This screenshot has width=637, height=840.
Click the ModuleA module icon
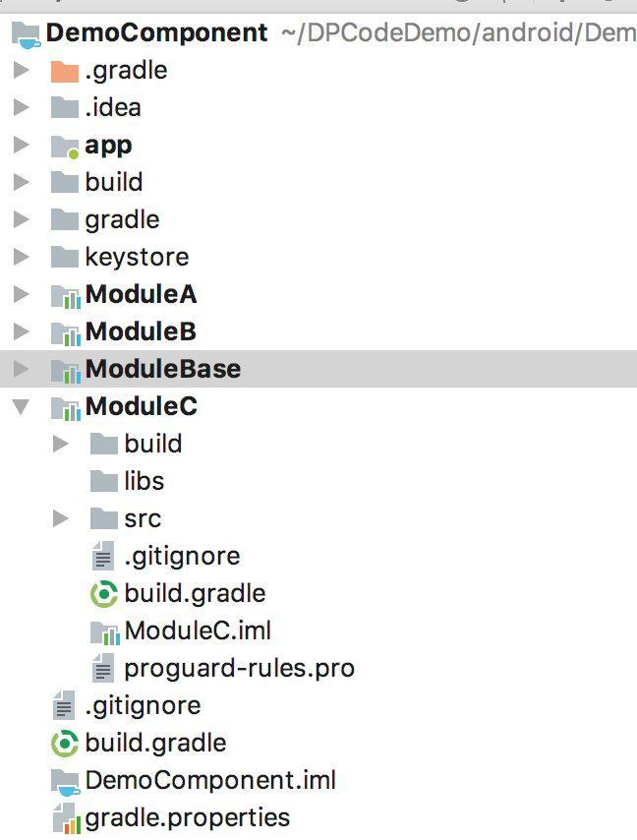click(64, 295)
